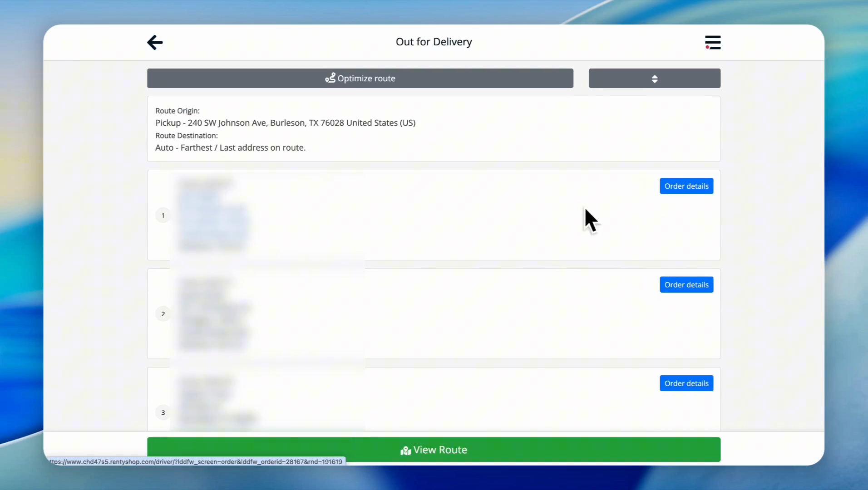The image size is (868, 490).
Task: Select the stop number 2 badge
Action: pyautogui.click(x=163, y=314)
